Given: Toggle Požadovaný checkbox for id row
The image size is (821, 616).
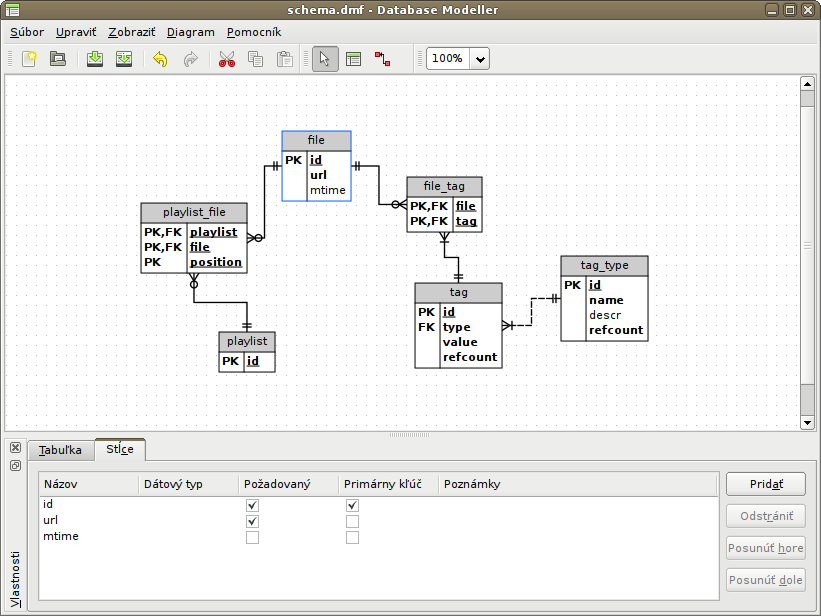Looking at the screenshot, I should click(252, 505).
